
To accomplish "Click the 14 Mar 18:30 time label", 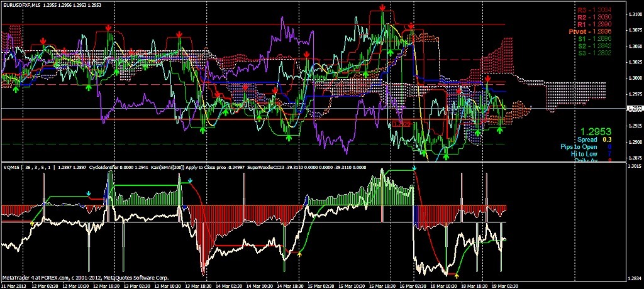I will (289, 285).
